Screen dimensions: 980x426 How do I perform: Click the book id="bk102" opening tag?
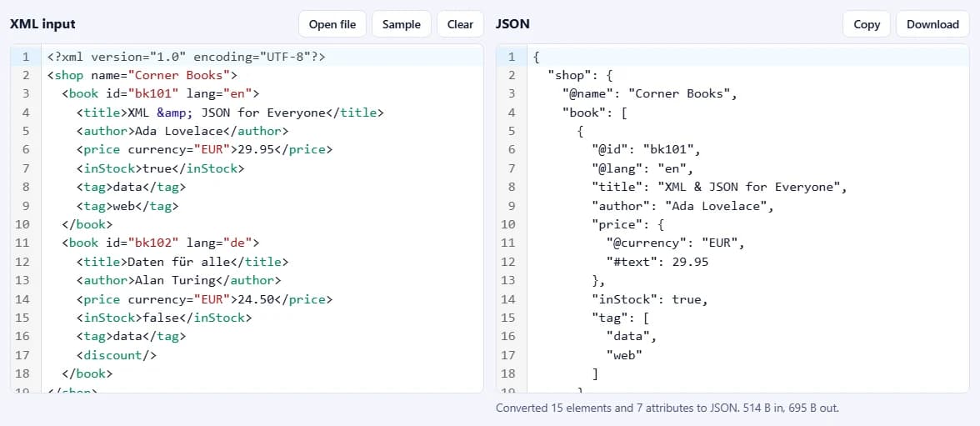(x=161, y=243)
